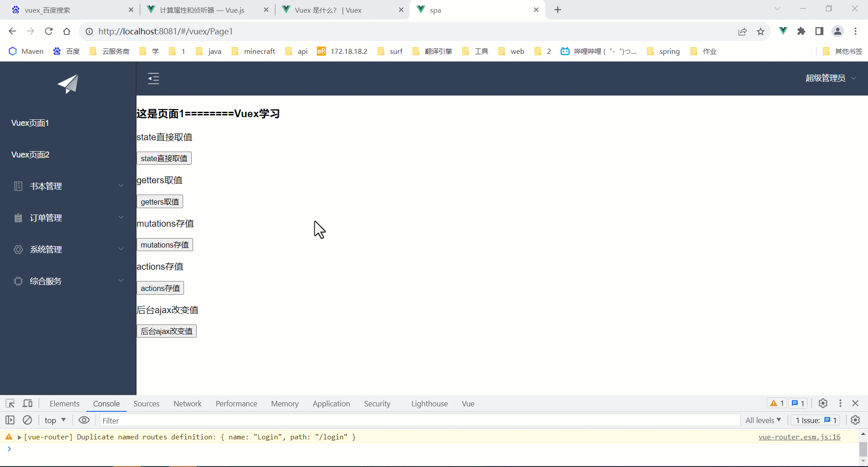This screenshot has height=467, width=868.
Task: Click the warning count badge
Action: 777,403
